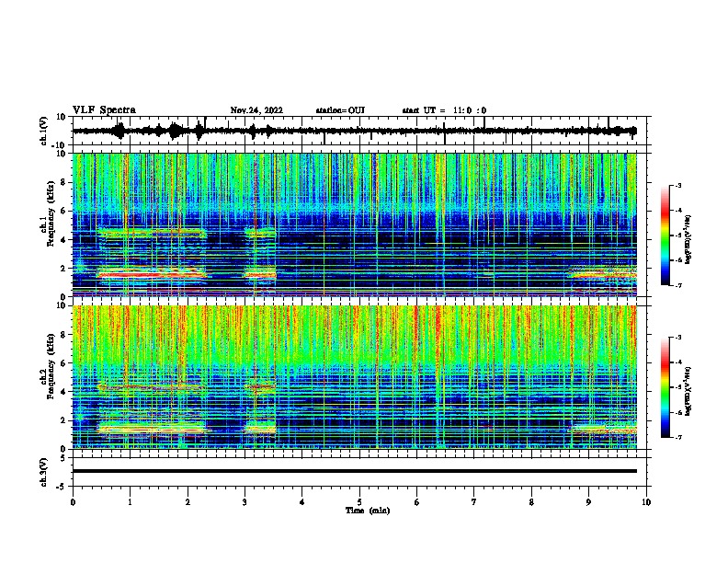
Task: Click the log(PSD) label beside ch.1 colorbar
Action: click(x=688, y=239)
